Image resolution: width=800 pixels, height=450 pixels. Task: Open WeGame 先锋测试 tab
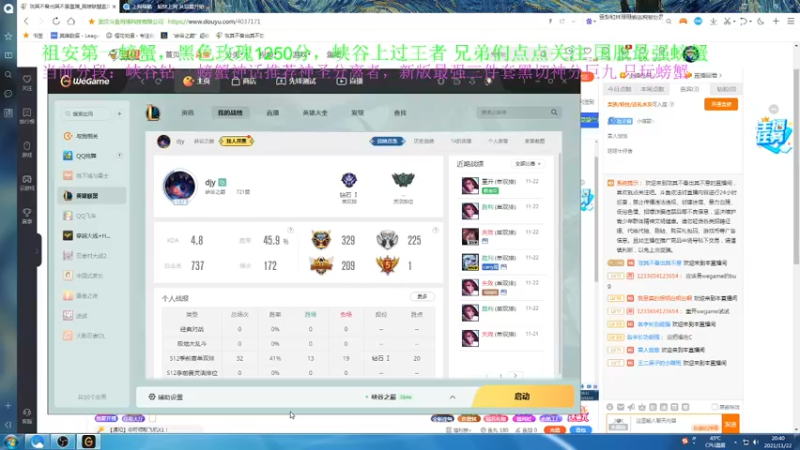coord(296,81)
